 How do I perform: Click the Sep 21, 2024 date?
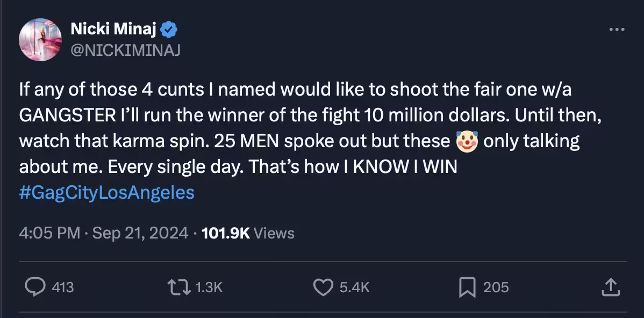pyautogui.click(x=140, y=233)
